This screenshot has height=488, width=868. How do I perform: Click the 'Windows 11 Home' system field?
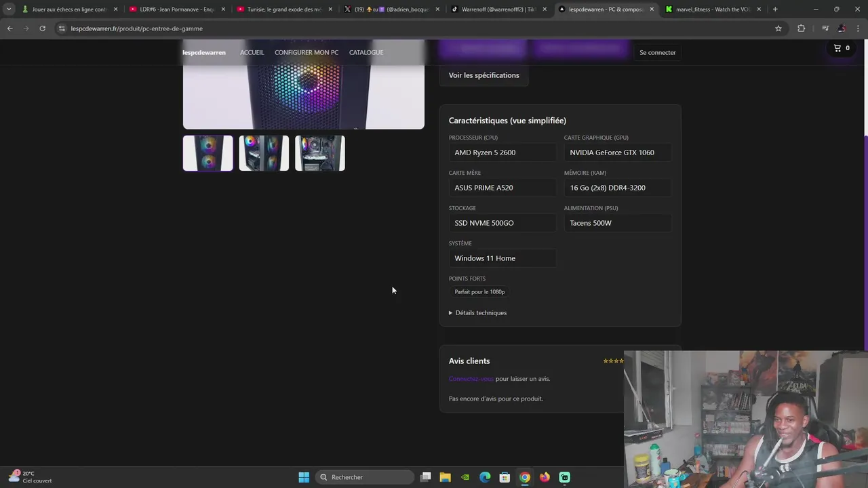point(502,258)
